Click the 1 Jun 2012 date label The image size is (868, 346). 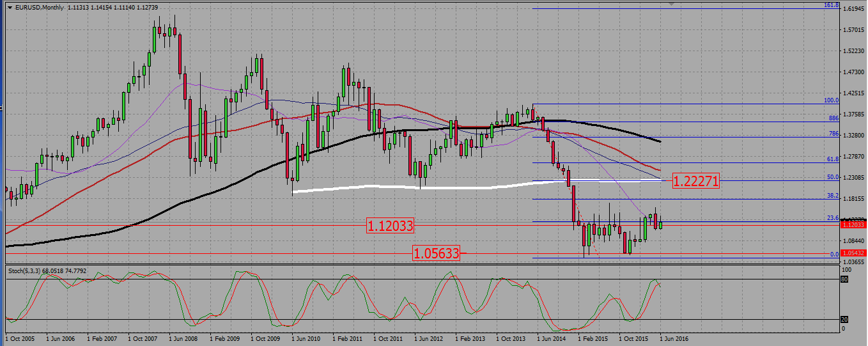[x=430, y=339]
